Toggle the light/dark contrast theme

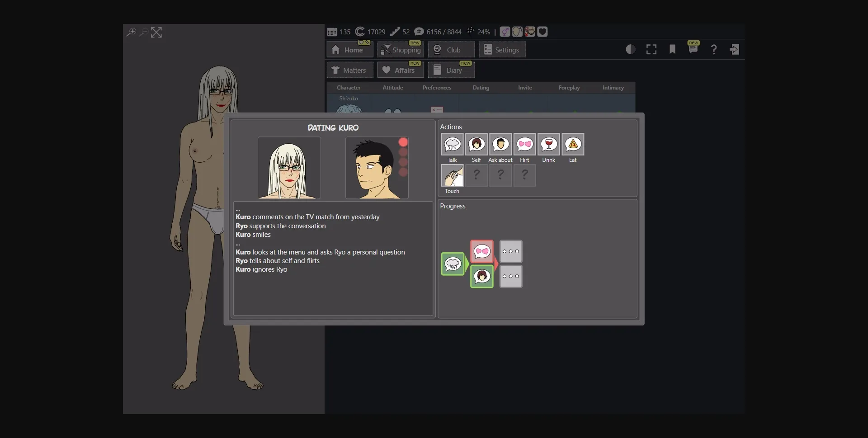click(630, 49)
